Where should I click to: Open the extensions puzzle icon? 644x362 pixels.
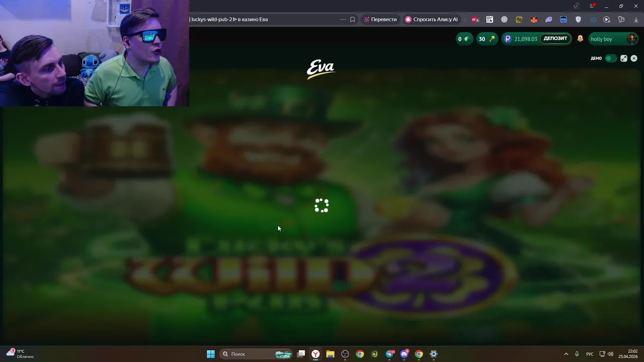click(621, 19)
